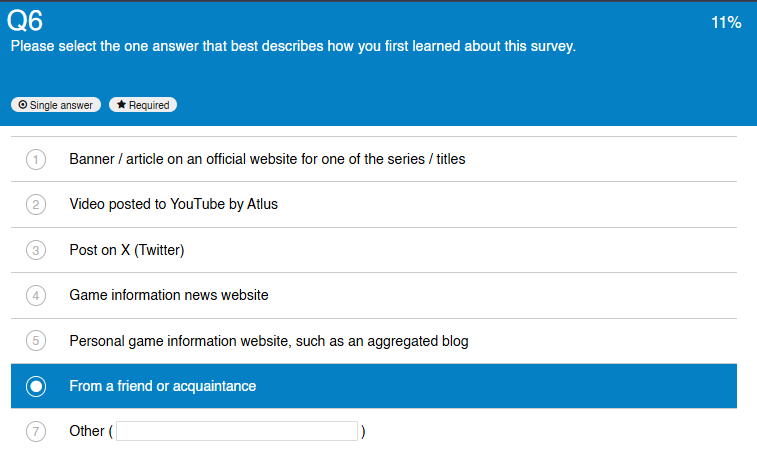Click 'Personal game information website' label text
Image resolution: width=757 pixels, height=452 pixels.
tap(269, 341)
